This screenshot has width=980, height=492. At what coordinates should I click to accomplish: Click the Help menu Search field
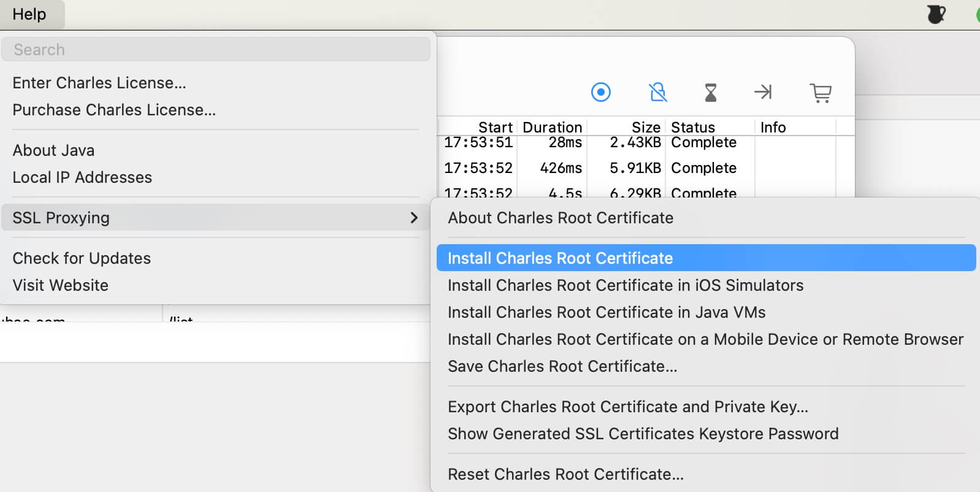click(x=216, y=49)
